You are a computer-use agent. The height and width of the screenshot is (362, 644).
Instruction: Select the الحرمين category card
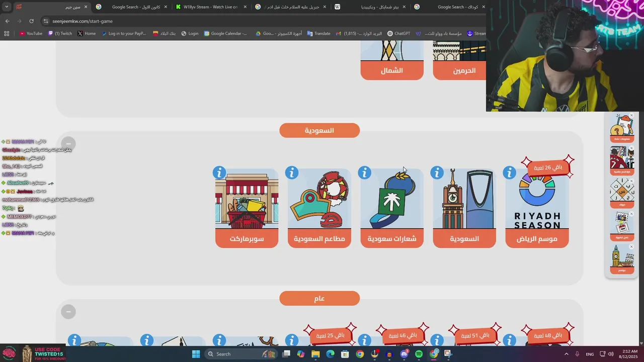click(459, 60)
